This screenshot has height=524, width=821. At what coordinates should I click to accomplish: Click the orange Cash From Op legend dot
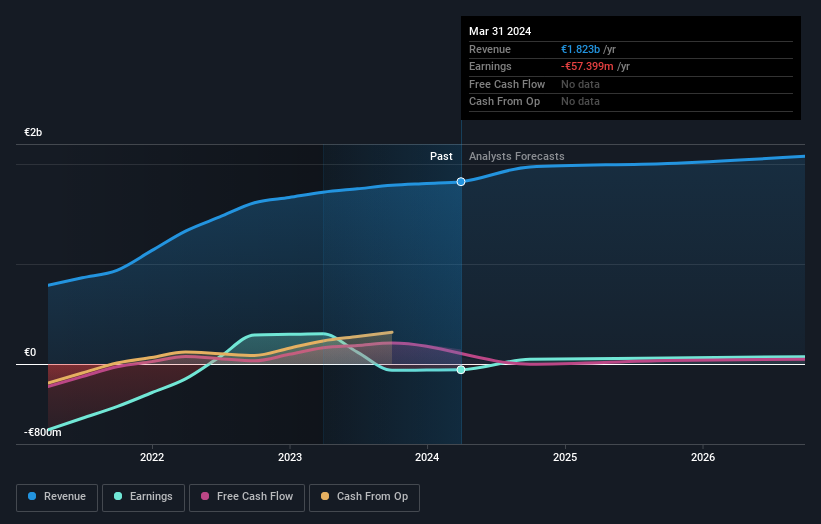pyautogui.click(x=325, y=496)
